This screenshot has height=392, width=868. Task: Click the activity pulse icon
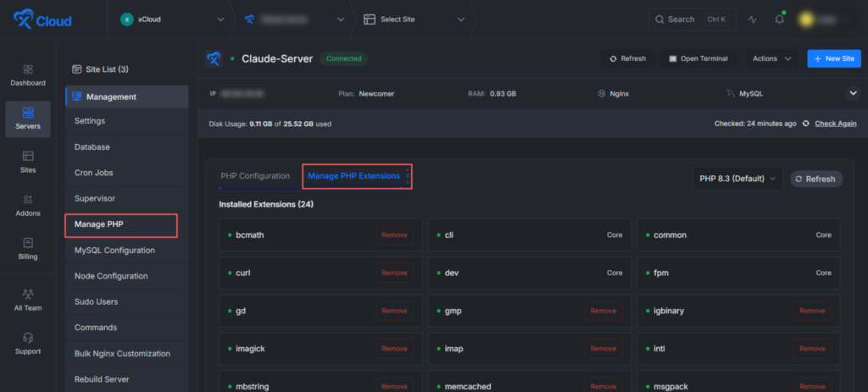(752, 19)
